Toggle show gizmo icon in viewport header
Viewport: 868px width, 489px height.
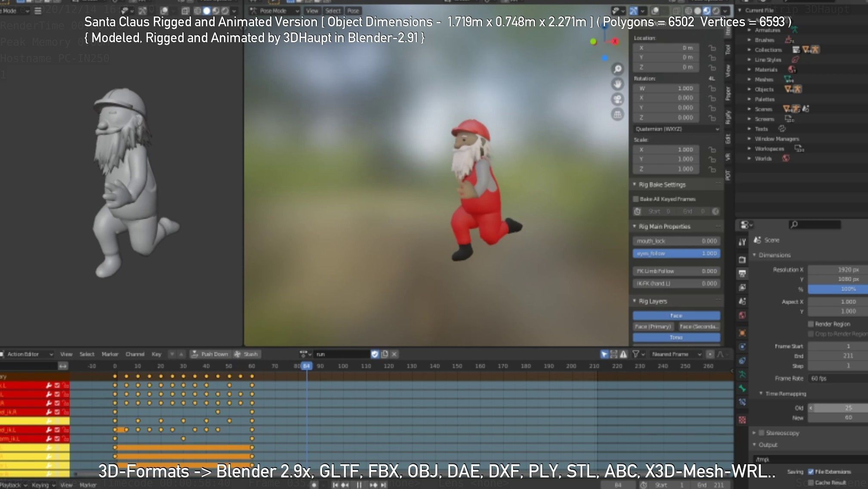pyautogui.click(x=634, y=11)
